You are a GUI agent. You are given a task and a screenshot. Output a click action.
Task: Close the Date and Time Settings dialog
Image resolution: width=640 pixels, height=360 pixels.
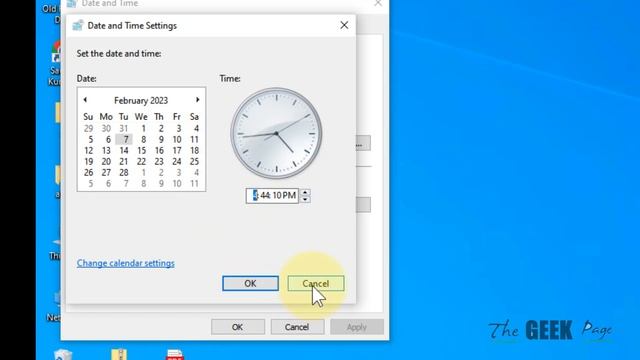point(344,25)
